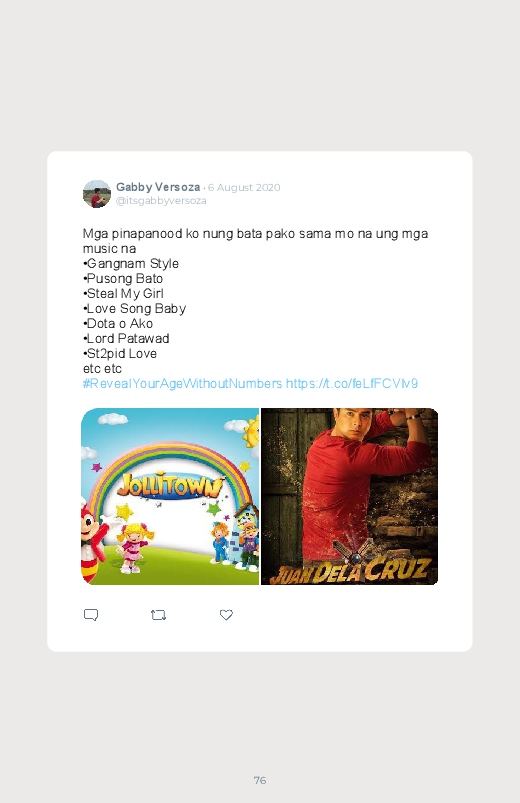Click the Love Song Baby bullet line

point(134,309)
